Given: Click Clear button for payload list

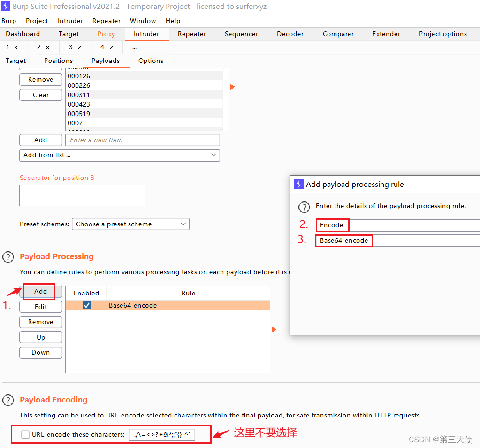Looking at the screenshot, I should [41, 95].
